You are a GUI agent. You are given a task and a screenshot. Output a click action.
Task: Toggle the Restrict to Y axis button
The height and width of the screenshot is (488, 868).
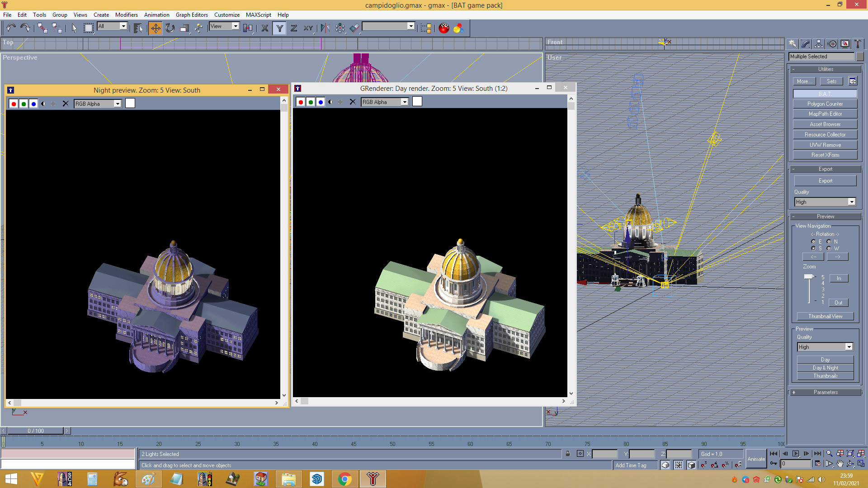point(279,28)
